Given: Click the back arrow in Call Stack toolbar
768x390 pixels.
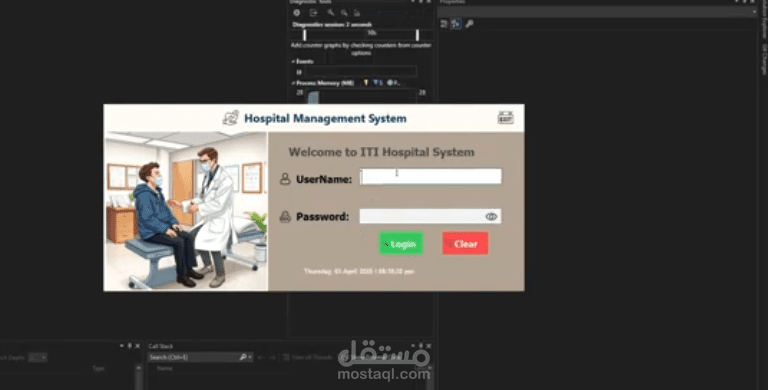Looking at the screenshot, I should point(261,358).
